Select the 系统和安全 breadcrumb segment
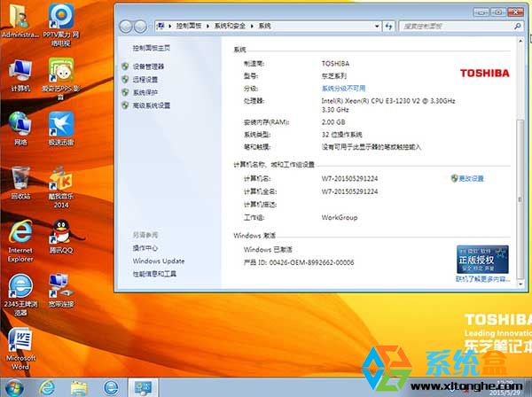The height and width of the screenshot is (397, 532). point(230,26)
